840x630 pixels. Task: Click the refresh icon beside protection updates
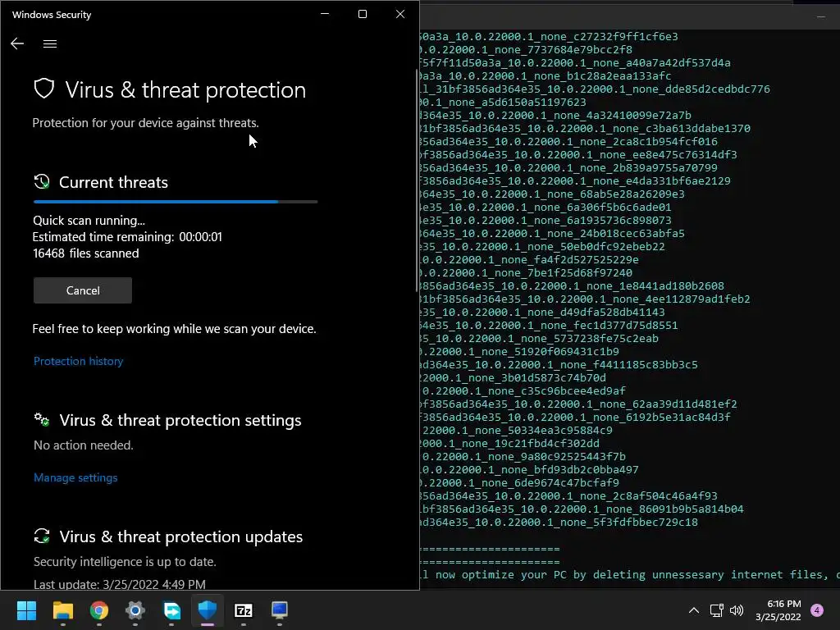coord(42,536)
